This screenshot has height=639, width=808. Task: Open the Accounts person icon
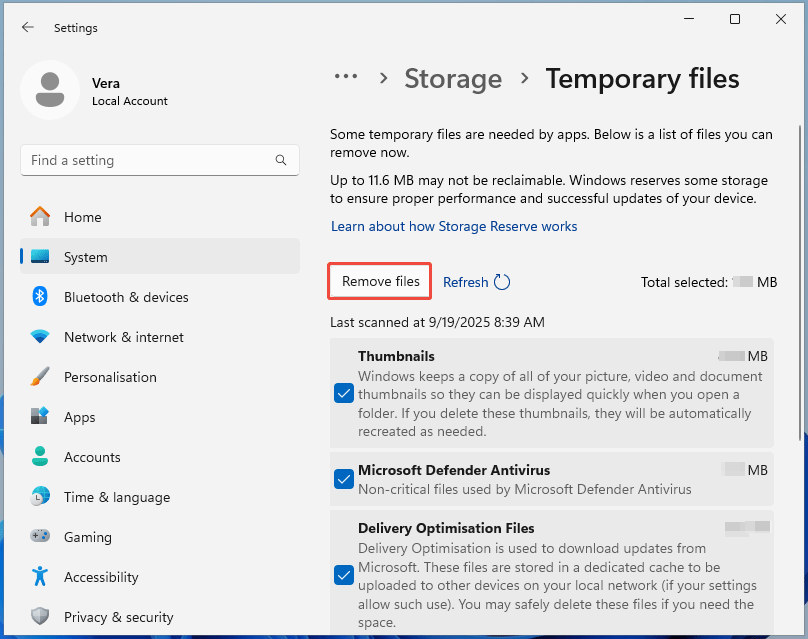coord(40,457)
